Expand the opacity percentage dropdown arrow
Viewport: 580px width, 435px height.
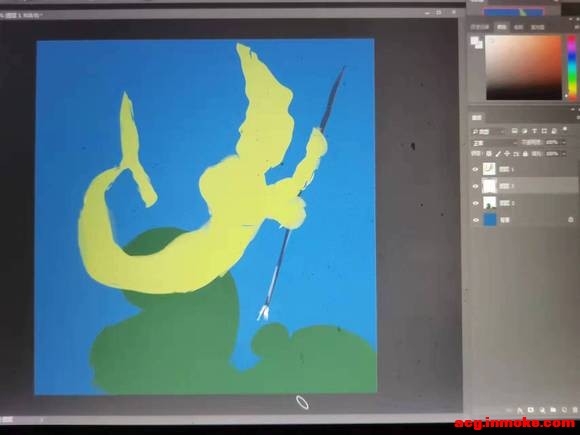564,142
